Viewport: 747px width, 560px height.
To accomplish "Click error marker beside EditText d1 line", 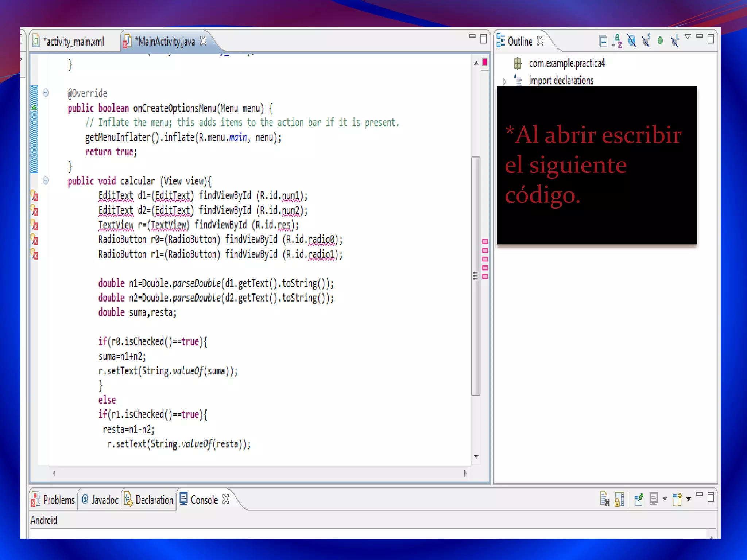I will 35,196.
